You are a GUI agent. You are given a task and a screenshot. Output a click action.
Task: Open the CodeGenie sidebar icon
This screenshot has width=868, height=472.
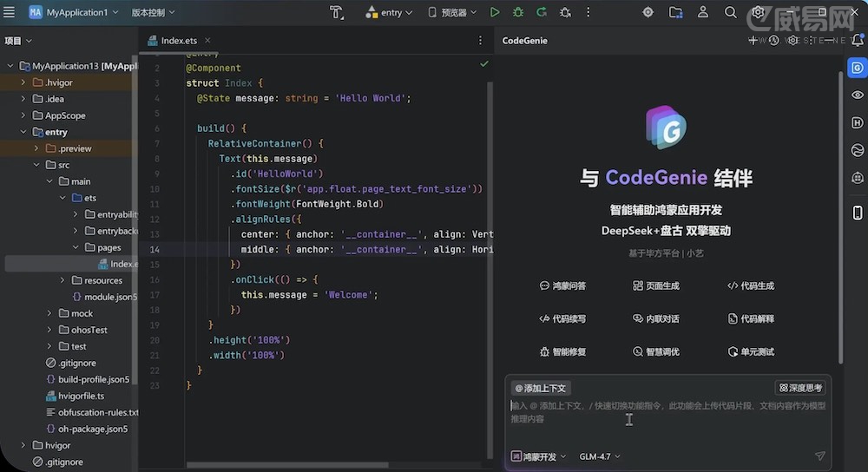point(857,68)
